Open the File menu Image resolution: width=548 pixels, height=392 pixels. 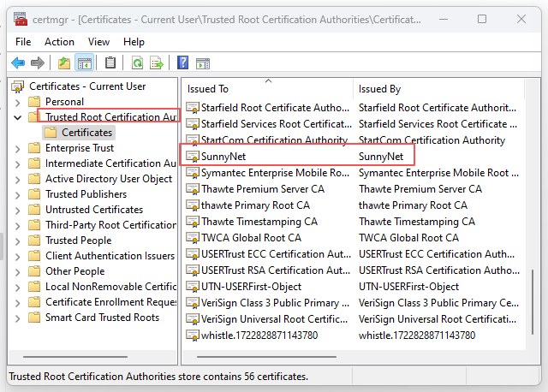click(23, 41)
